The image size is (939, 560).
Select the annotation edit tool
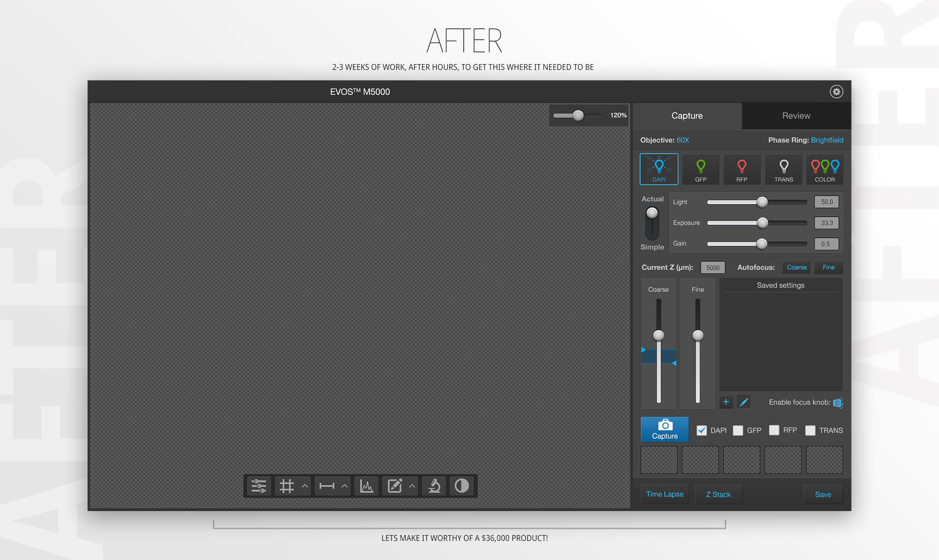pos(395,486)
